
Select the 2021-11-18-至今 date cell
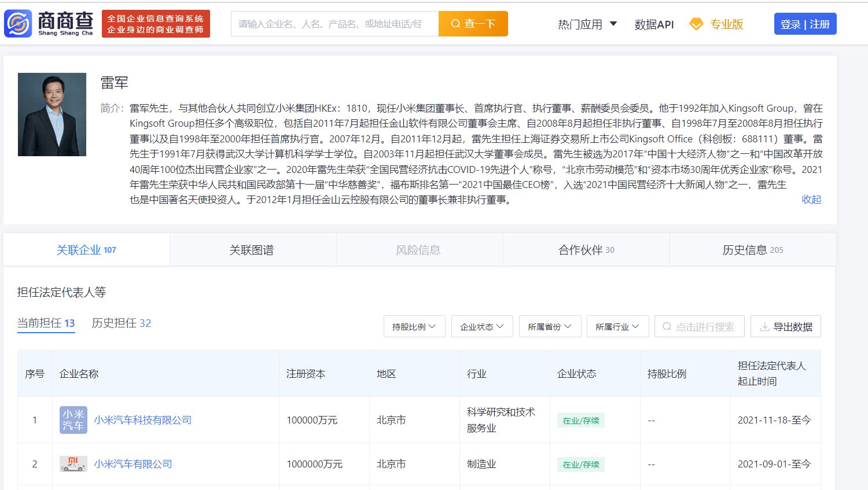pyautogui.click(x=774, y=420)
